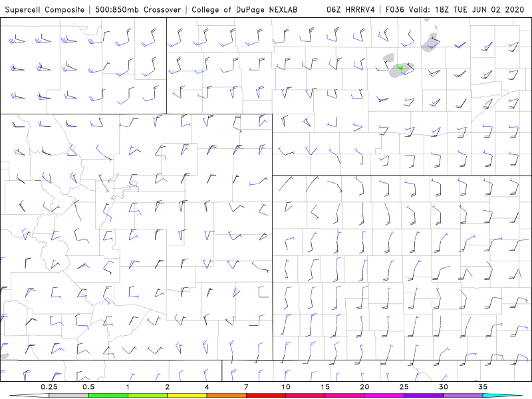The width and height of the screenshot is (532, 399).
Task: Click the 0.25 legend value
Action: (49, 387)
